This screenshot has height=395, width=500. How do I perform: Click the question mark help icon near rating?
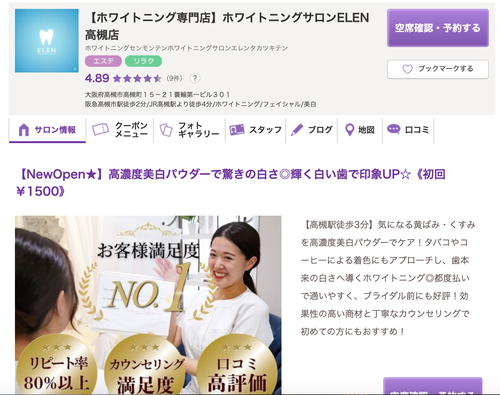click(195, 78)
